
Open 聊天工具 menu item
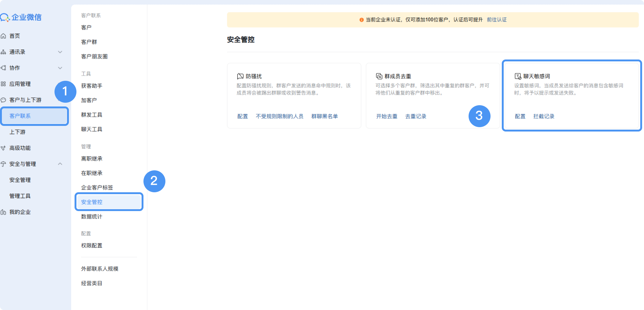coord(92,129)
